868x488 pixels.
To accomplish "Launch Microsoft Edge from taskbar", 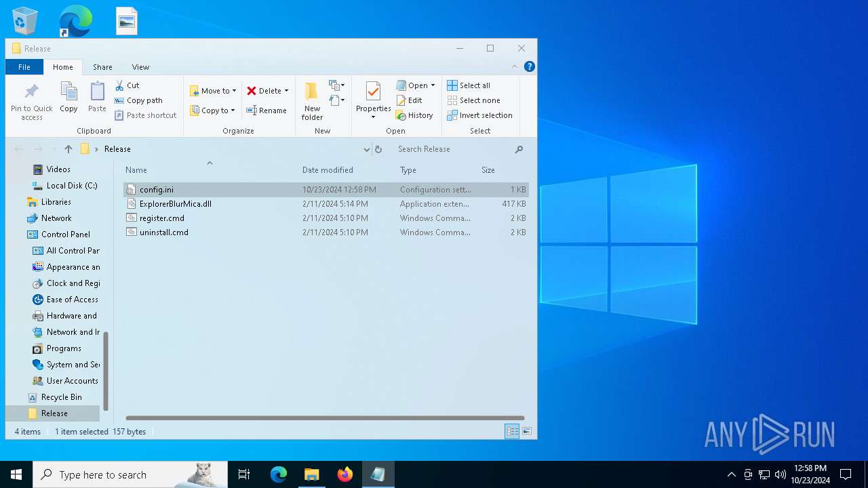I will [x=279, y=474].
